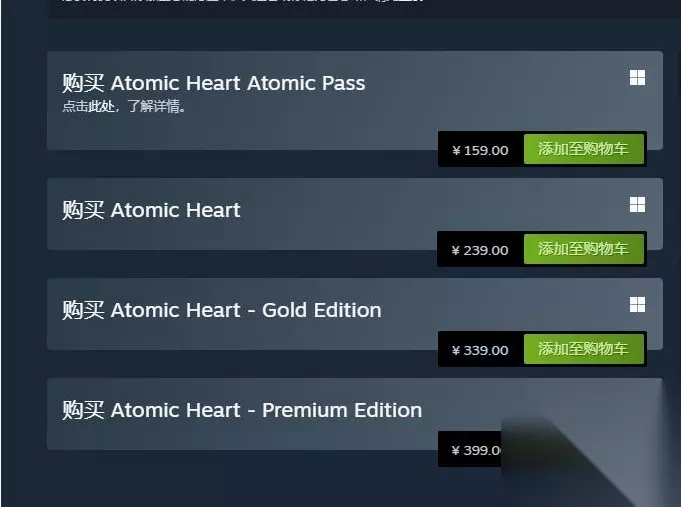
Task: Click Windows platform icon for Atomic Pass
Action: [637, 78]
